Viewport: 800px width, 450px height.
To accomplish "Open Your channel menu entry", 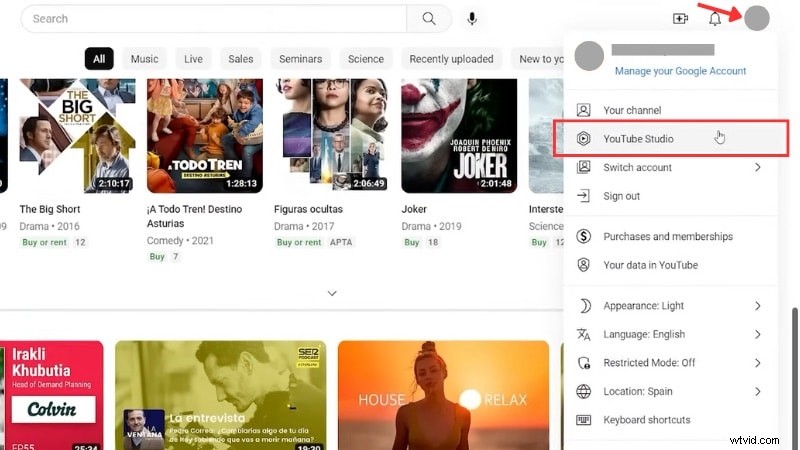I will coord(671,110).
